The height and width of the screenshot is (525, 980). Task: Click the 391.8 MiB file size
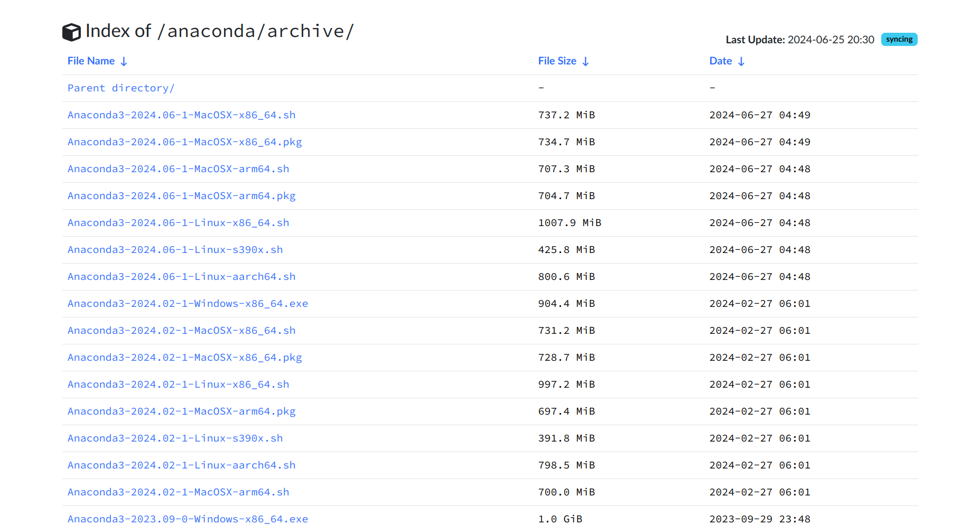click(567, 438)
